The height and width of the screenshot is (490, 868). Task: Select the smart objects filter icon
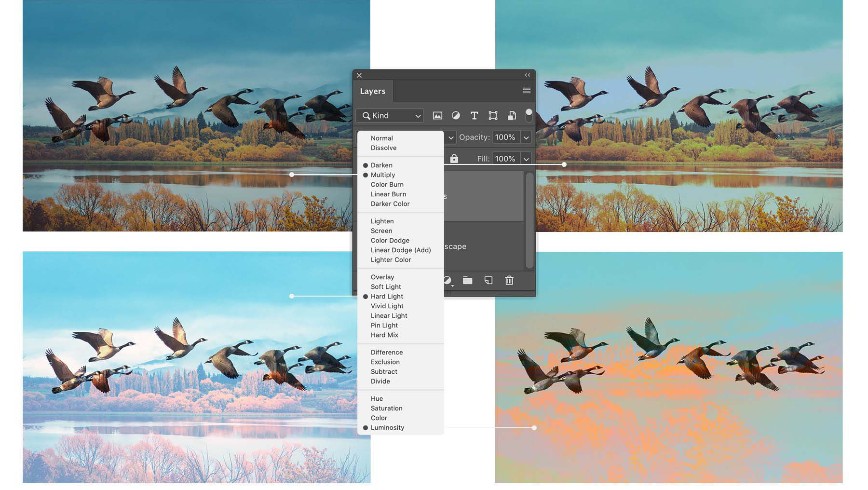coord(511,116)
